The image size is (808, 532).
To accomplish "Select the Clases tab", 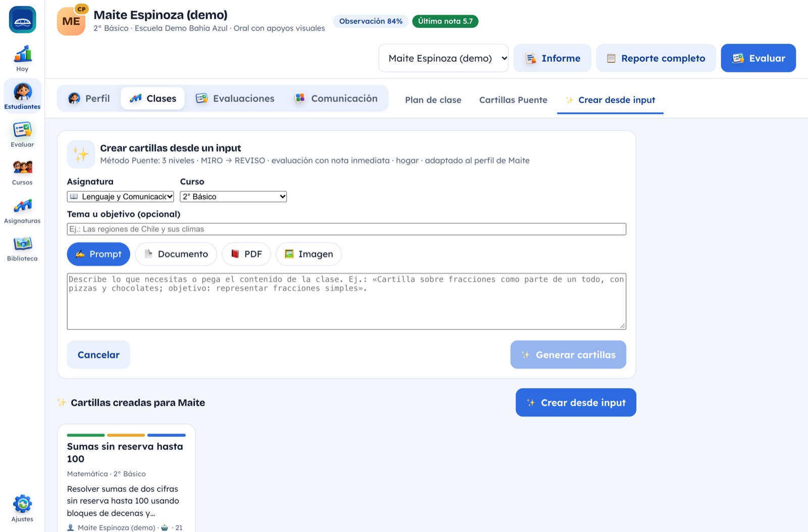I will click(153, 98).
